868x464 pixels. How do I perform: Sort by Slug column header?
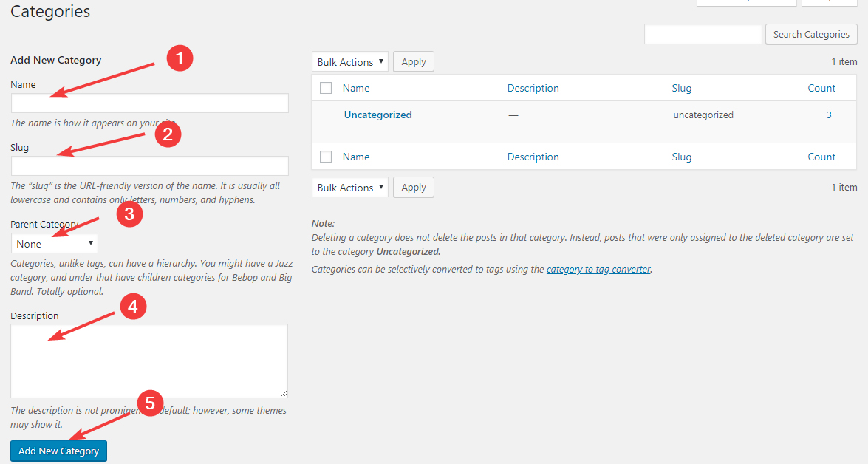(x=681, y=88)
